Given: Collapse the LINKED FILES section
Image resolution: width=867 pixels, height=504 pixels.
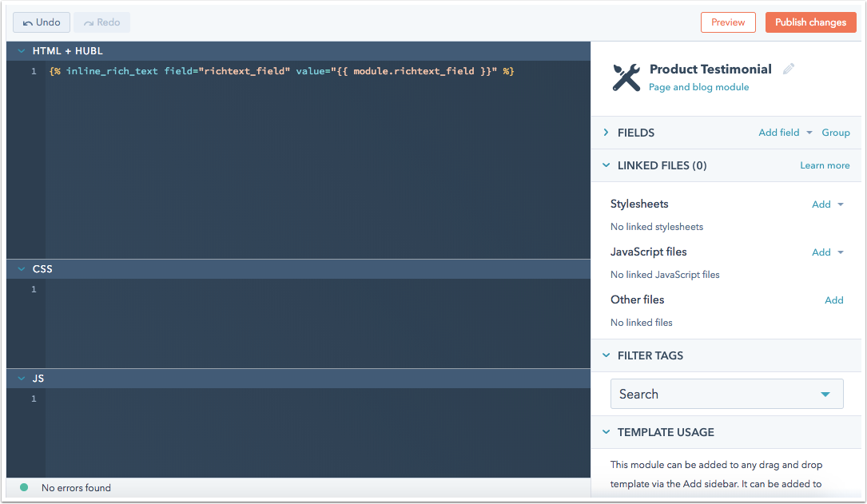Looking at the screenshot, I should tap(606, 165).
